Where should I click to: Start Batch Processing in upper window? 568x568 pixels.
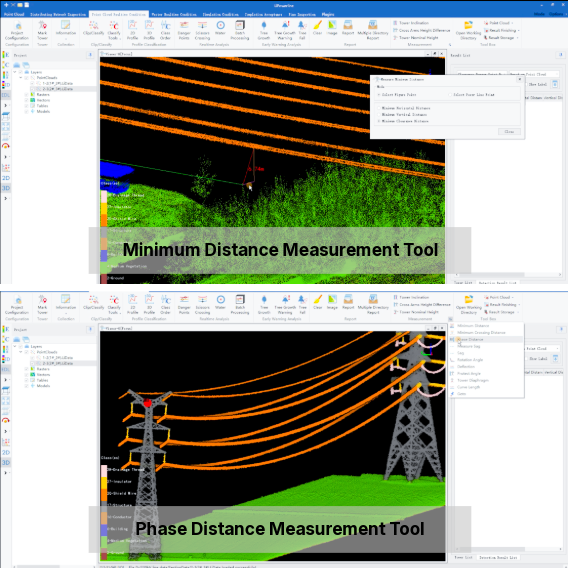tap(240, 30)
